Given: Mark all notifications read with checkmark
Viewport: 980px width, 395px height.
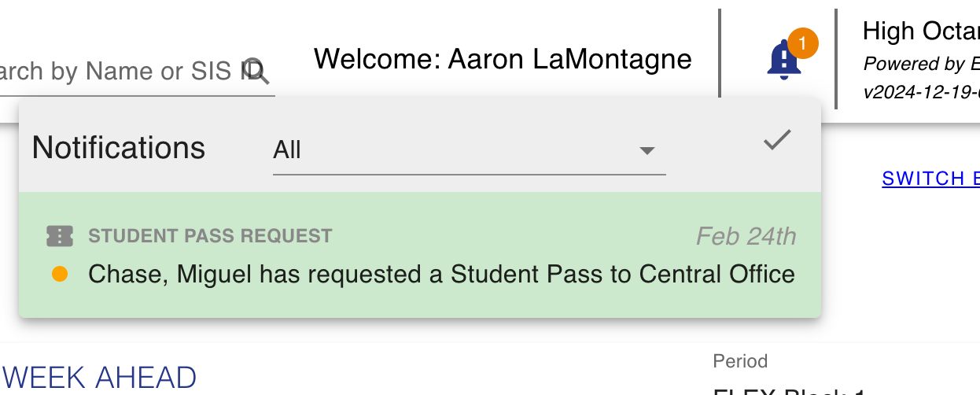Looking at the screenshot, I should coord(777,141).
